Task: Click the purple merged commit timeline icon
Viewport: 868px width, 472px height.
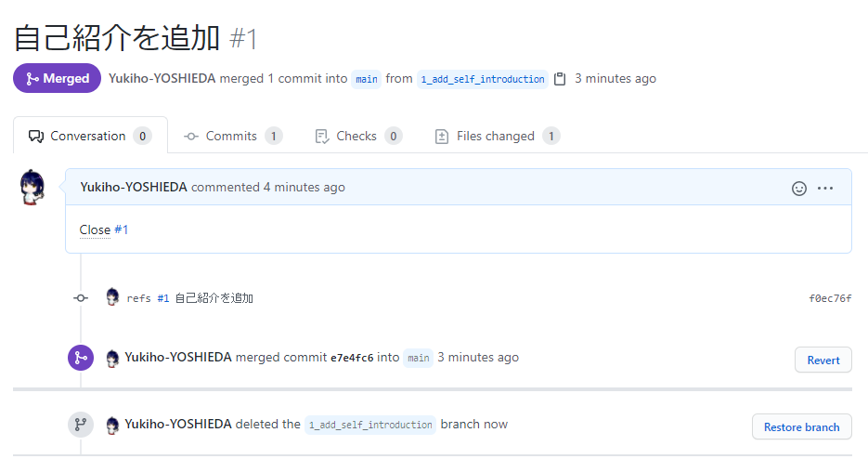Action: point(81,358)
